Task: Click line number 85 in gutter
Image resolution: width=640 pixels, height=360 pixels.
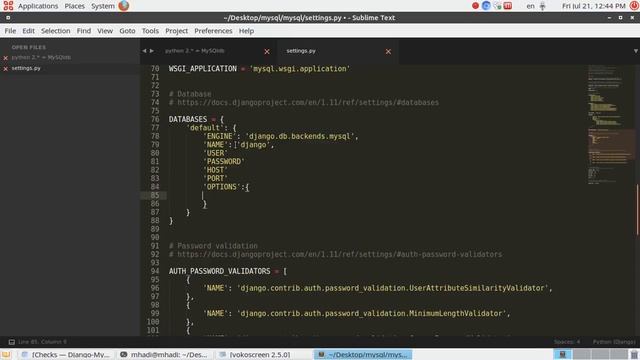Action: click(x=155, y=195)
